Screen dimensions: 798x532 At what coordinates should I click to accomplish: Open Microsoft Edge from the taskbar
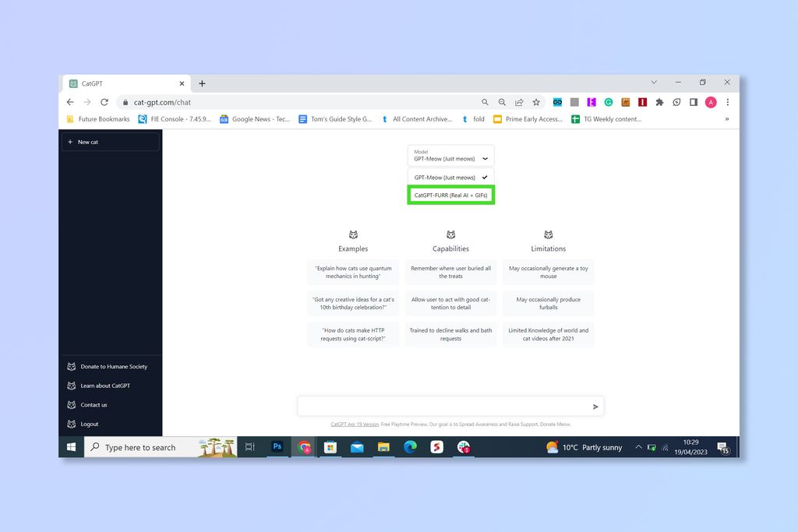click(410, 447)
